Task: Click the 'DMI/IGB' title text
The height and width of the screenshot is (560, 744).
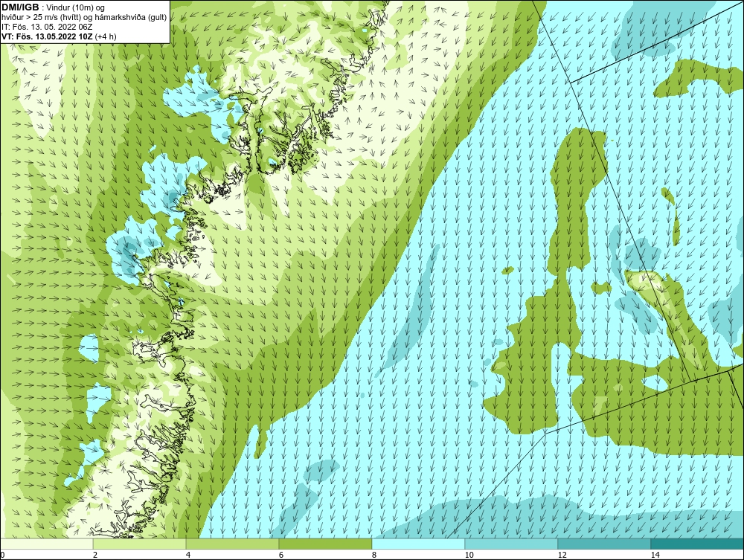Action: [x=20, y=7]
